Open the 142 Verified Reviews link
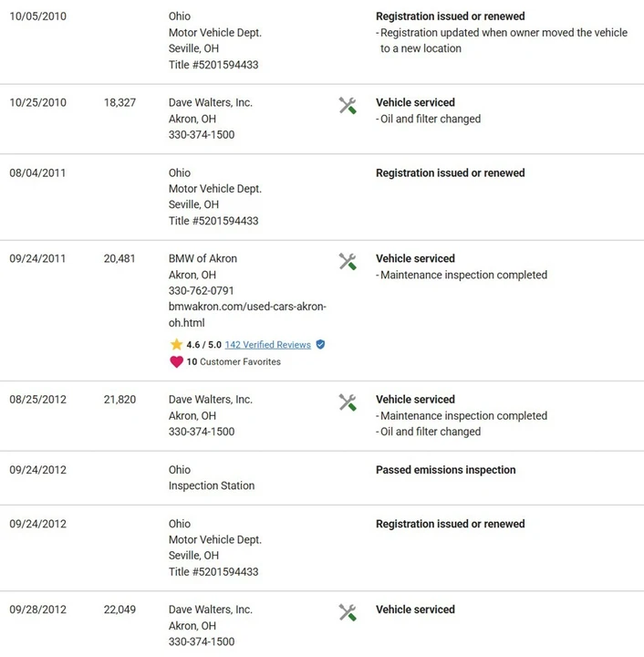644x657 pixels. [x=267, y=345]
